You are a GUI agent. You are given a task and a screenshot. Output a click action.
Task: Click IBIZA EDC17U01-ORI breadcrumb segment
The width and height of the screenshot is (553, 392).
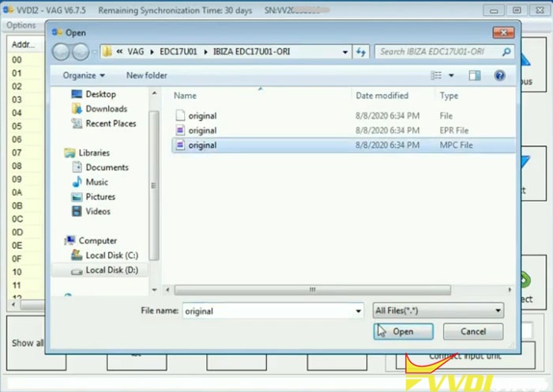(x=251, y=52)
